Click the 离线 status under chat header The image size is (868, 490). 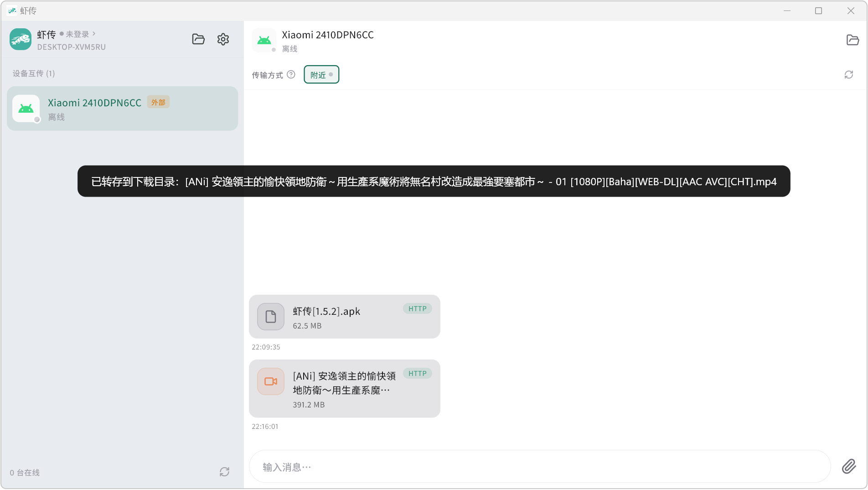tap(289, 49)
